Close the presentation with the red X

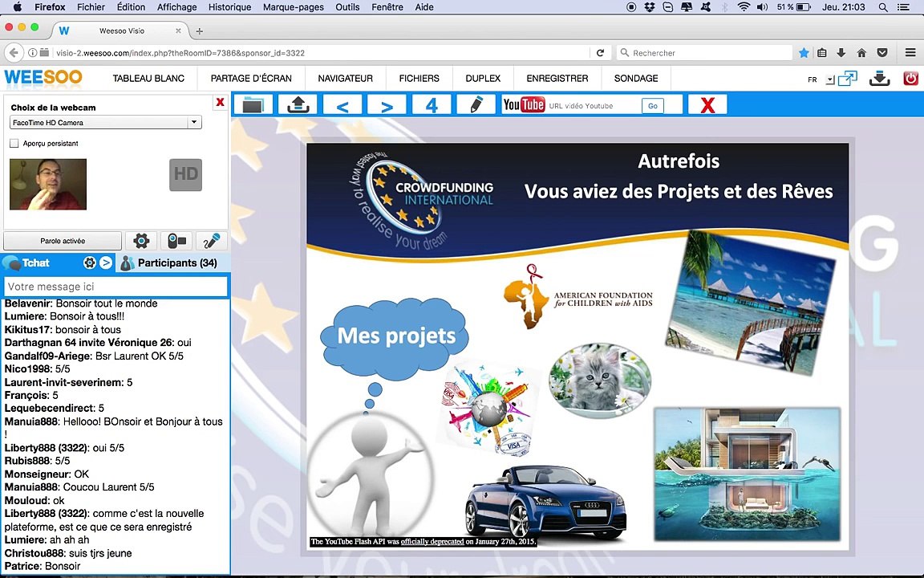tap(707, 105)
